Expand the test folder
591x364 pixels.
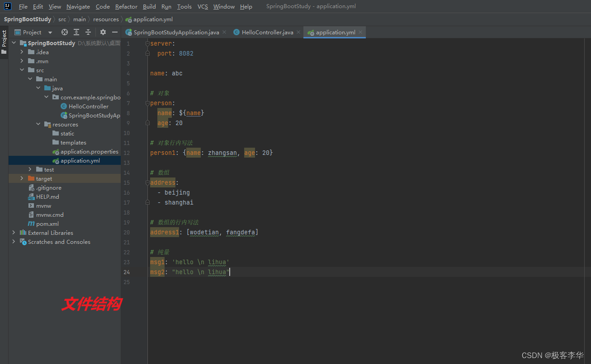pyautogui.click(x=30, y=170)
